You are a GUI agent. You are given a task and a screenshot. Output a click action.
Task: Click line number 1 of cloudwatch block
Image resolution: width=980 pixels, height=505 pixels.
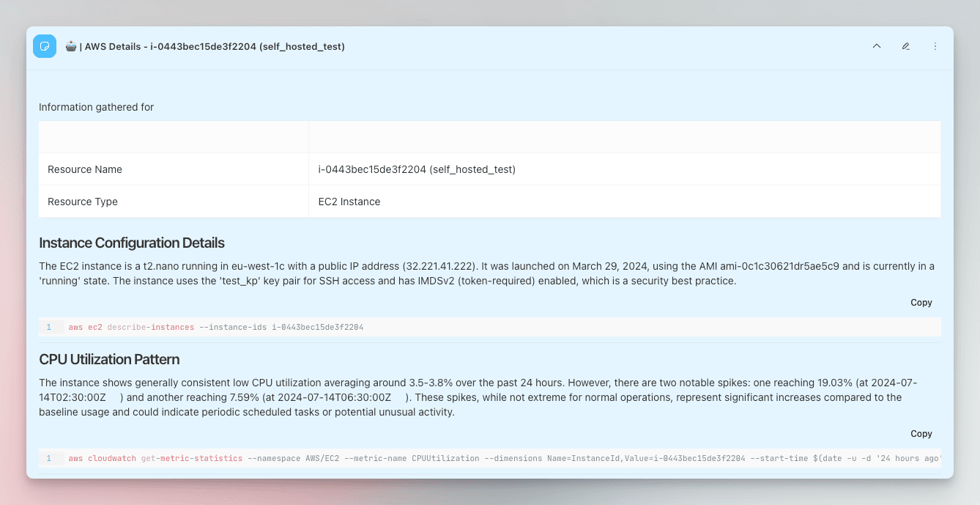[49, 458]
